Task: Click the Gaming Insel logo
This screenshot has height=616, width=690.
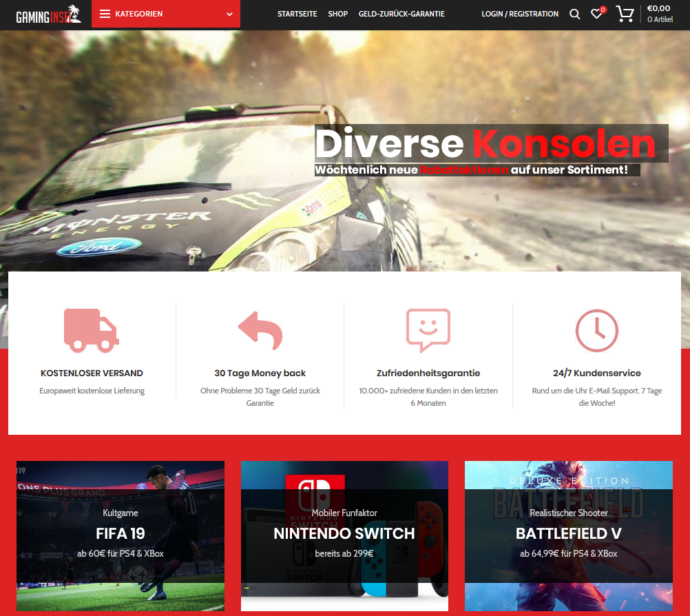Action: click(x=48, y=14)
